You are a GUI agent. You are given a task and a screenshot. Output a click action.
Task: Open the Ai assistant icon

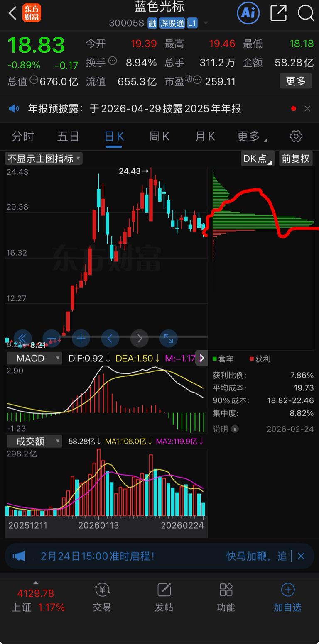[248, 13]
